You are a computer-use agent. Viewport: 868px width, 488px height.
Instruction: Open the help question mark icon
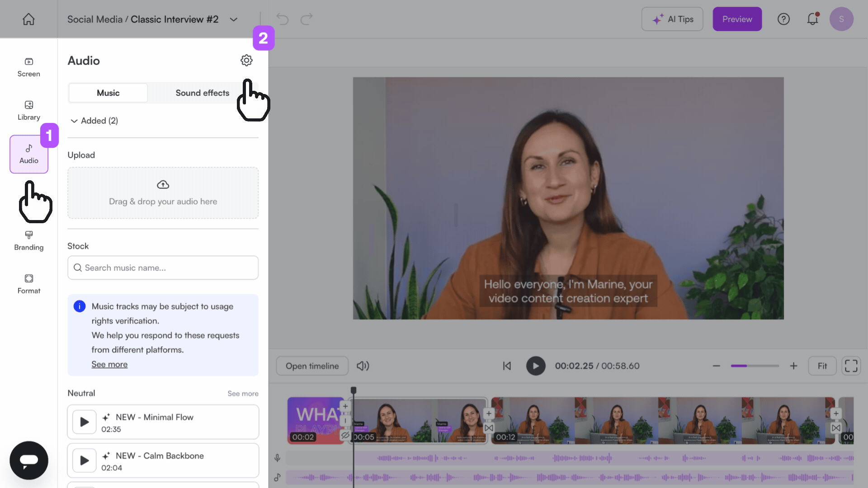coord(783,19)
